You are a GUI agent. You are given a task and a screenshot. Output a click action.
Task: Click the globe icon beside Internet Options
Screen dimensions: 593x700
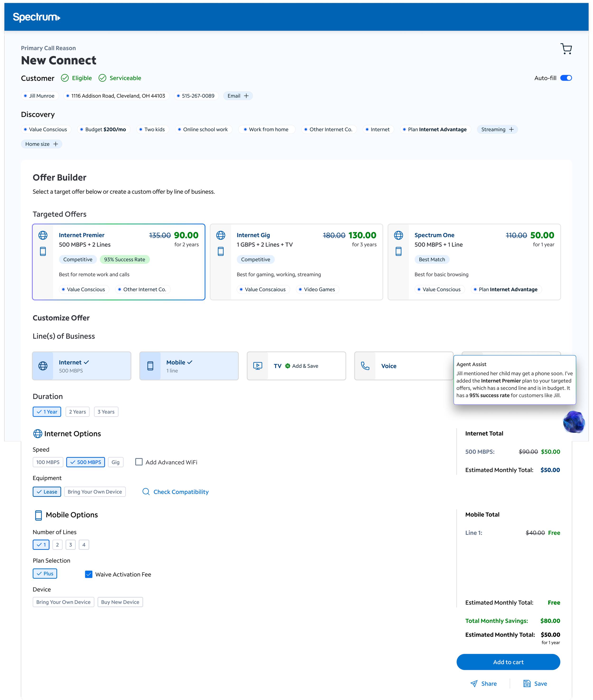pyautogui.click(x=38, y=434)
